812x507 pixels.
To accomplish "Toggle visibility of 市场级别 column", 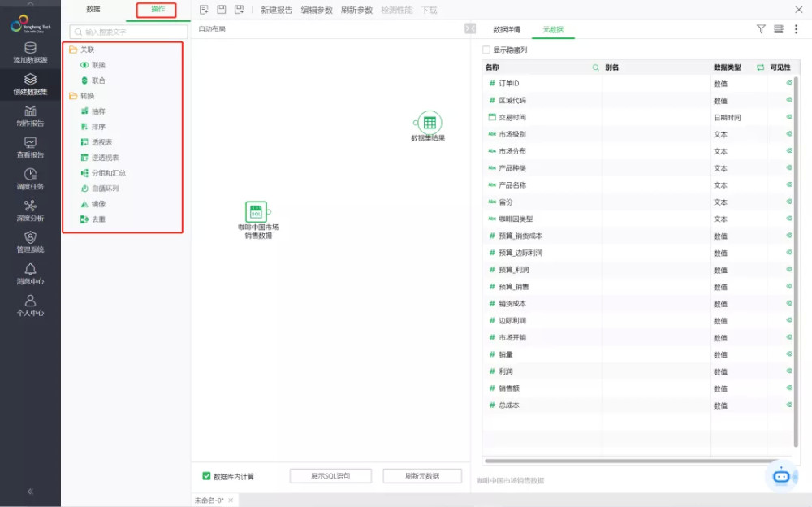I will 788,134.
